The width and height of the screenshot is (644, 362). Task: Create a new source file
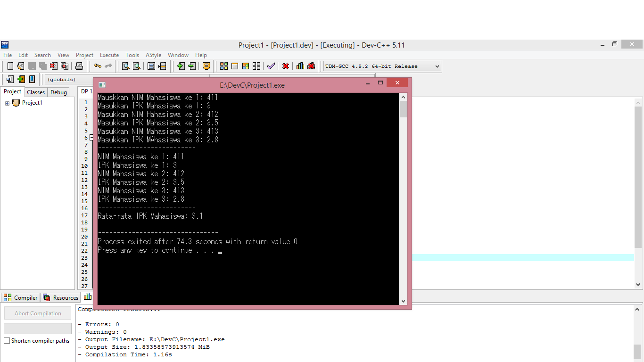pyautogui.click(x=10, y=66)
